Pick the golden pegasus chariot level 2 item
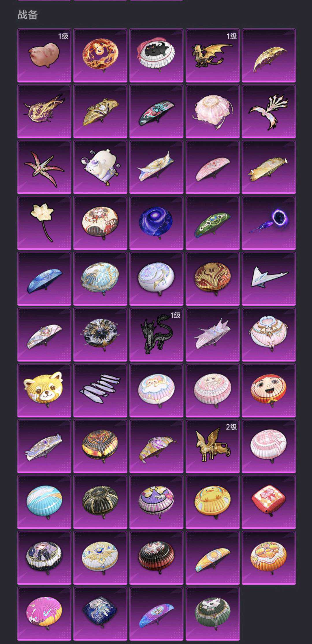The width and height of the screenshot is (312, 644). click(213, 446)
